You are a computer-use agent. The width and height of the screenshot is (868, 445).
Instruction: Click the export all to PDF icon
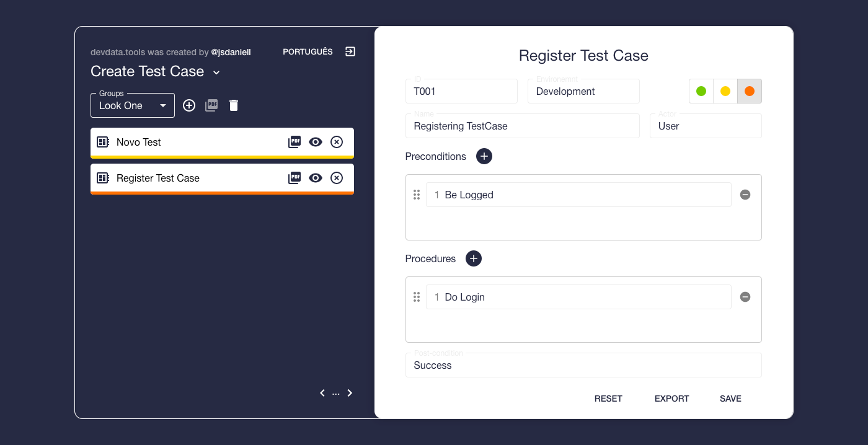(x=211, y=105)
